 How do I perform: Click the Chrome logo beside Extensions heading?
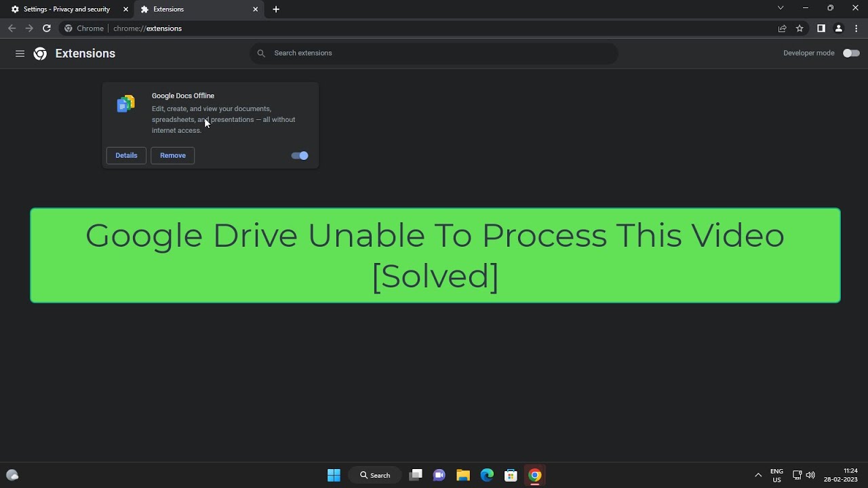[40, 54]
